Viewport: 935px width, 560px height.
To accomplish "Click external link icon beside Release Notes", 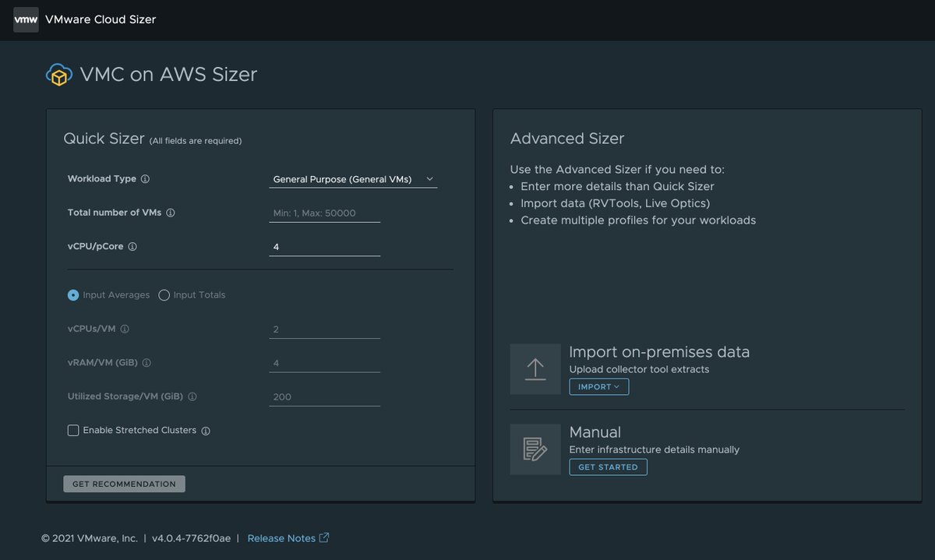I will tap(324, 537).
